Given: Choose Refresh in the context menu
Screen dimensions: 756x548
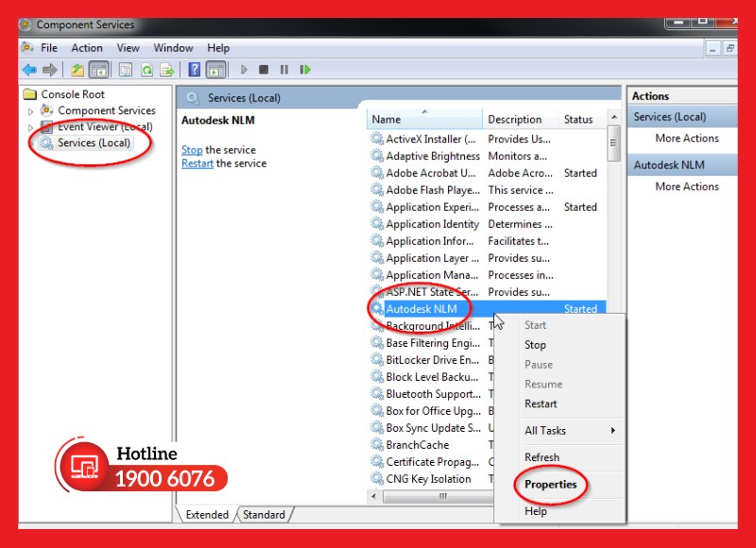Looking at the screenshot, I should click(541, 457).
